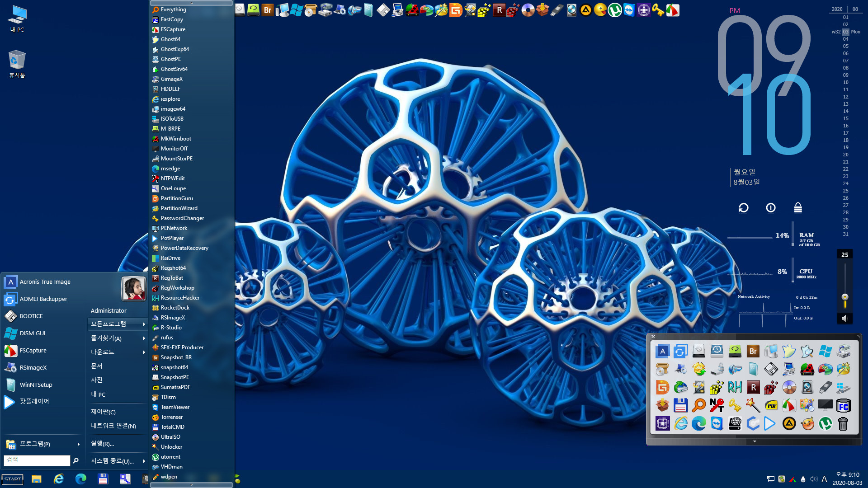Open the 시스템 종료(U) options arrow
Viewport: 868px width, 488px height.
point(144,461)
